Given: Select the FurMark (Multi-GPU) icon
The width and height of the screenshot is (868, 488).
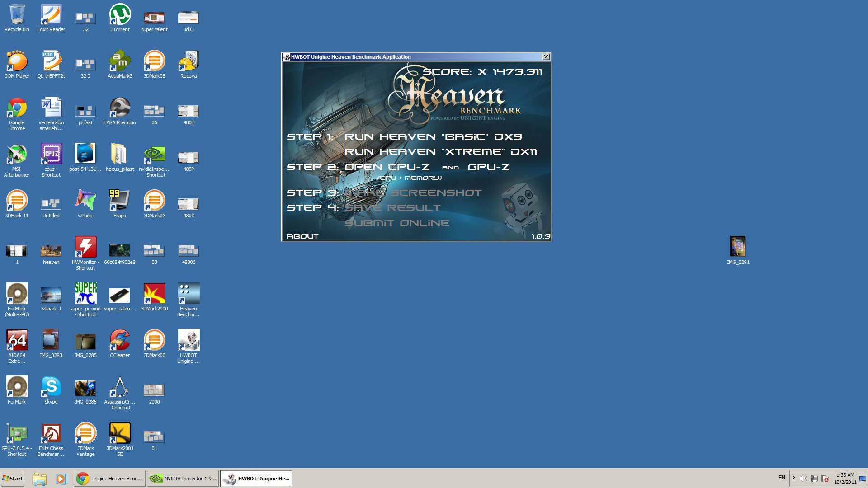Looking at the screenshot, I should (x=17, y=300).
